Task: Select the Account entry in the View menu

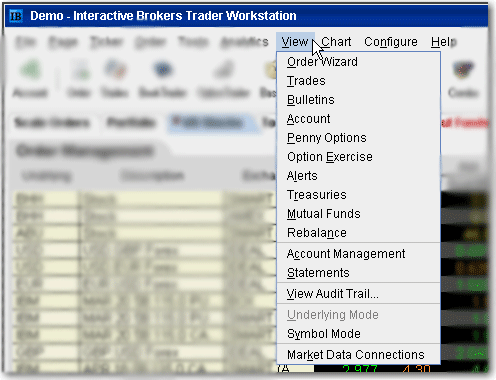Action: click(x=359, y=119)
